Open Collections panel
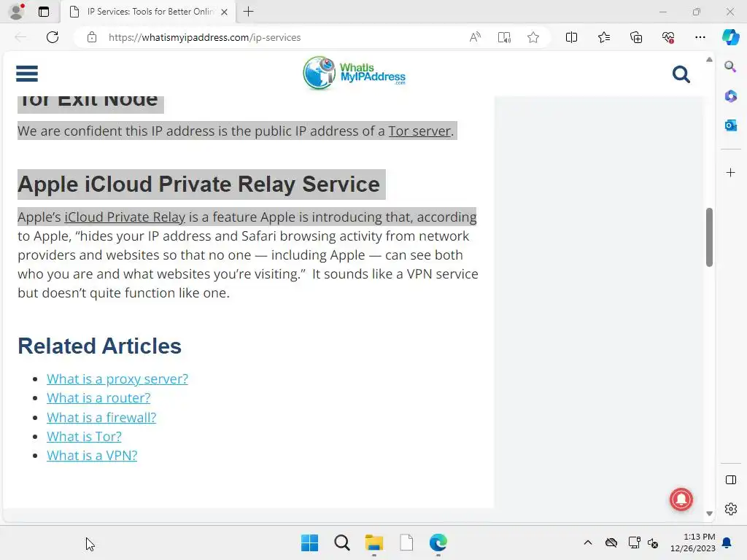The width and height of the screenshot is (747, 560). (636, 37)
